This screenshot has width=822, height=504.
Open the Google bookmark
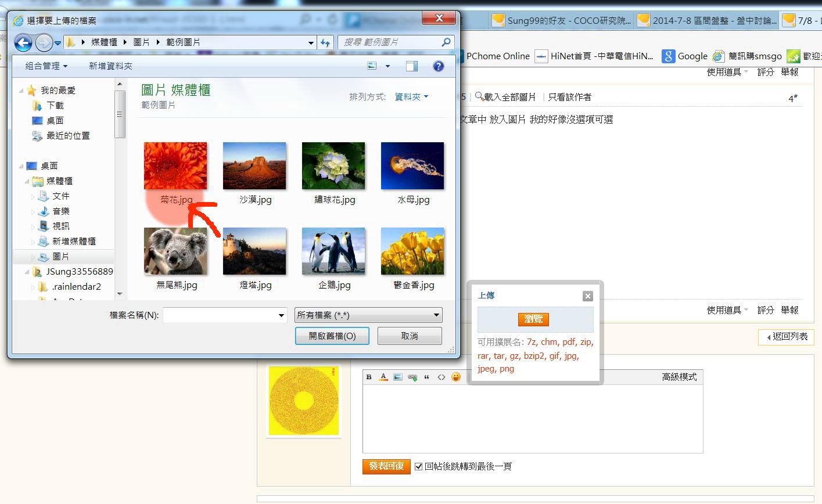coord(685,56)
